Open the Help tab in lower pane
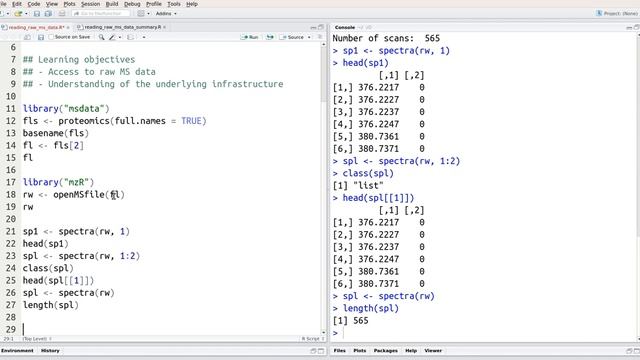Image resolution: width=640 pixels, height=360 pixels. 411,351
